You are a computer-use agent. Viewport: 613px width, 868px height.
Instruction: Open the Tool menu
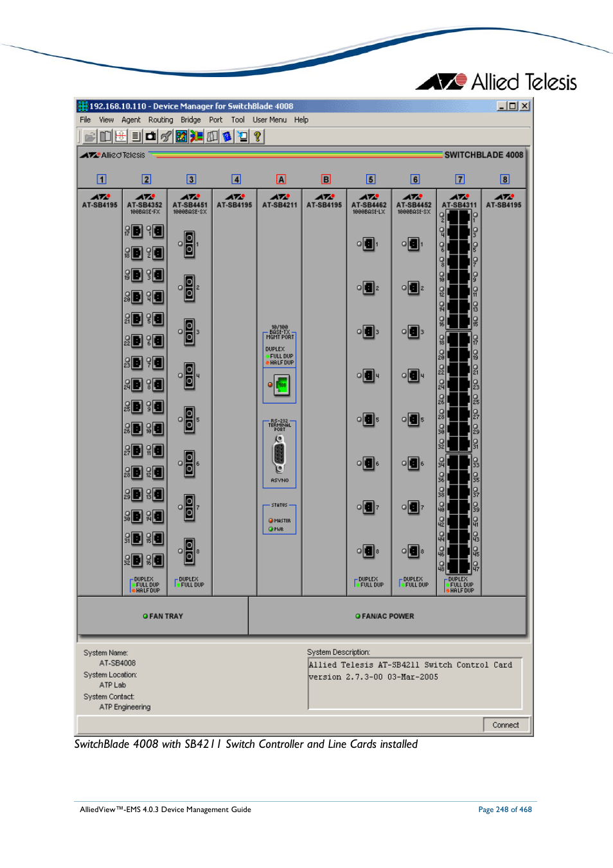pos(238,120)
